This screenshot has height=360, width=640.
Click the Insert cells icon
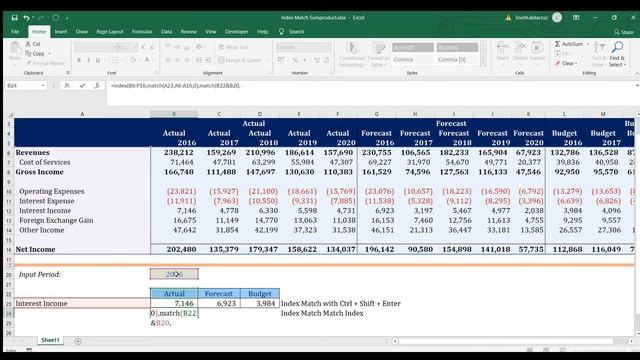coord(502,47)
